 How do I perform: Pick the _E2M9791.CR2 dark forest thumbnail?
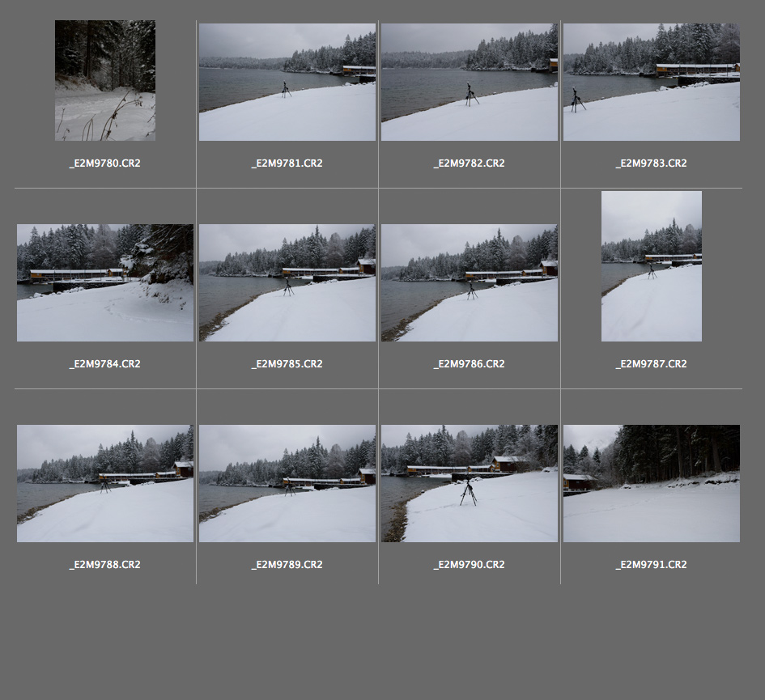click(x=651, y=483)
